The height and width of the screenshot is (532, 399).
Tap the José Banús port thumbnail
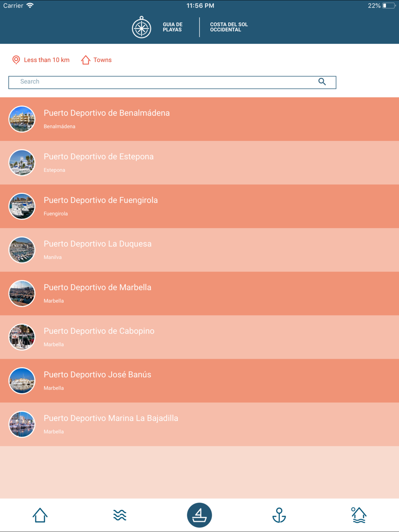(x=22, y=380)
